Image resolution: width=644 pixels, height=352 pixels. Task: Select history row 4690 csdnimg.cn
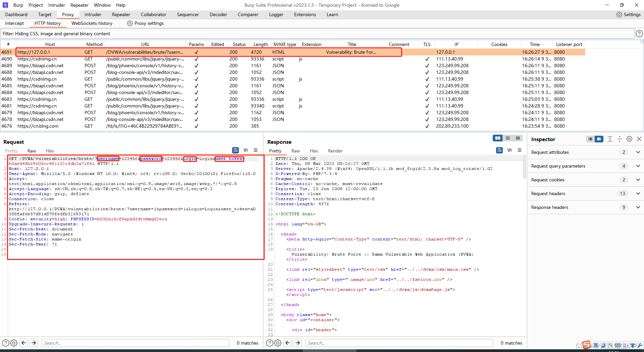tap(292, 59)
